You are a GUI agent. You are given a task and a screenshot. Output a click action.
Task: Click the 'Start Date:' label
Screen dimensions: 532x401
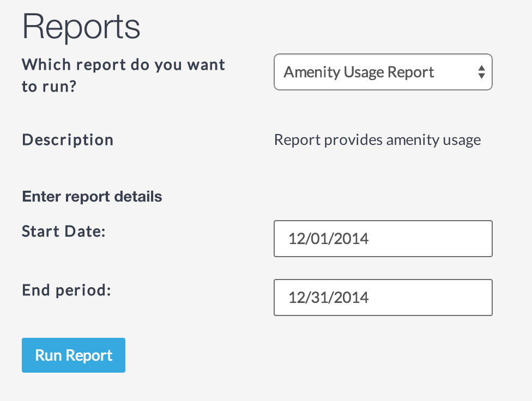[63, 232]
